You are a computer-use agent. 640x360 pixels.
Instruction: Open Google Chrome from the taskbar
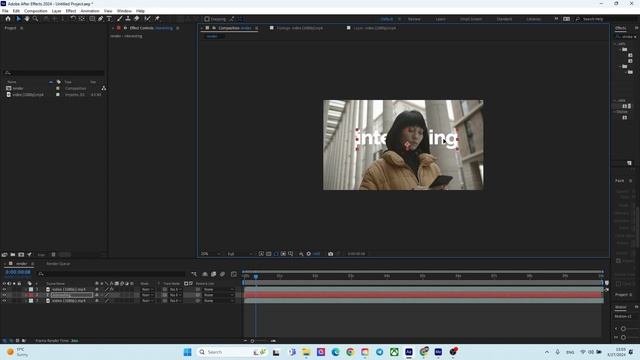click(350, 352)
